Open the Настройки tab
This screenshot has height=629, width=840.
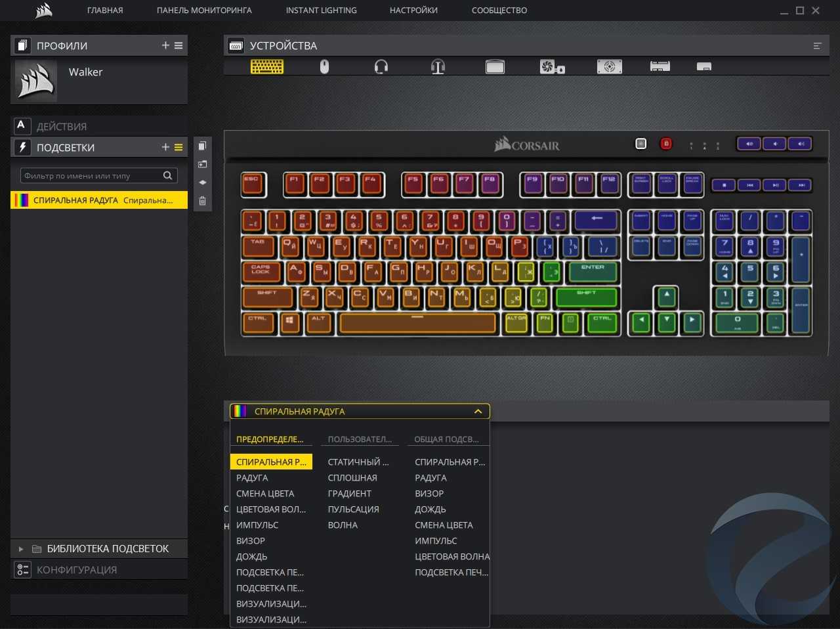point(413,11)
